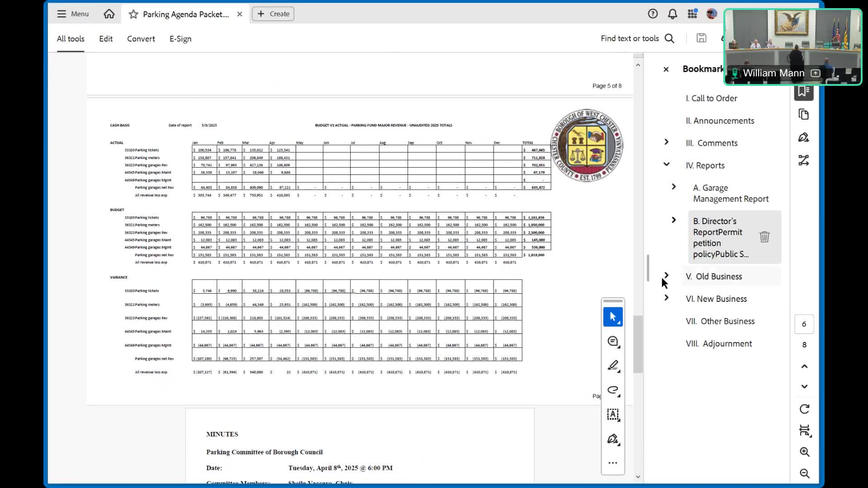The image size is (868, 488).
Task: Open the Convert tab
Action: click(141, 39)
